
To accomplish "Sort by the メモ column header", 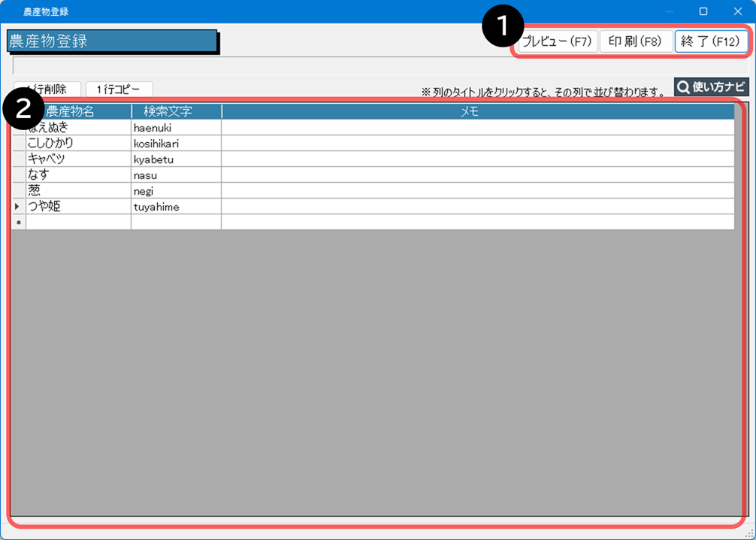I will pos(477,111).
